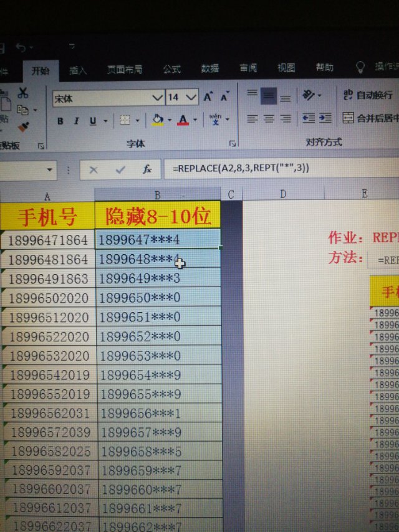Open clipboard group dialog launcher
Image resolution: width=399 pixels, height=532 pixels.
point(41,146)
